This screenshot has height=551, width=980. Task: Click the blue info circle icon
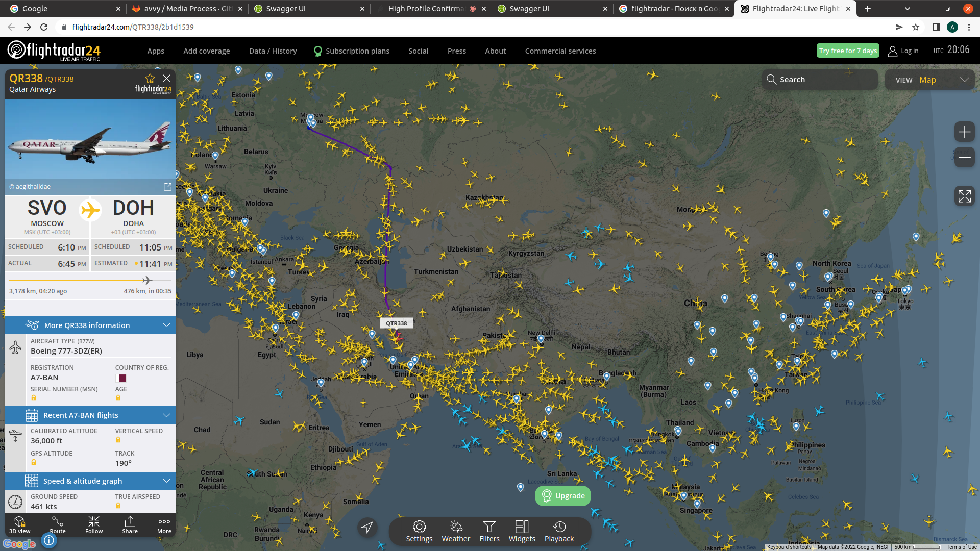coord(49,540)
